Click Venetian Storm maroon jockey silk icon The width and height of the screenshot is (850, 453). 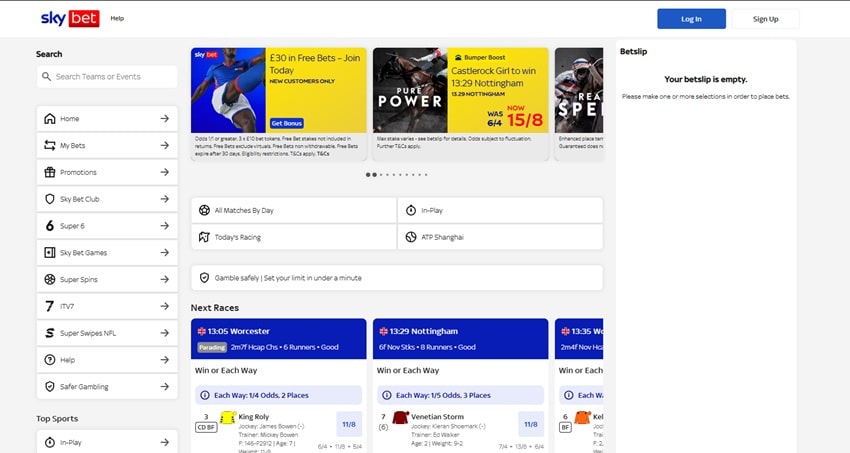tap(401, 418)
